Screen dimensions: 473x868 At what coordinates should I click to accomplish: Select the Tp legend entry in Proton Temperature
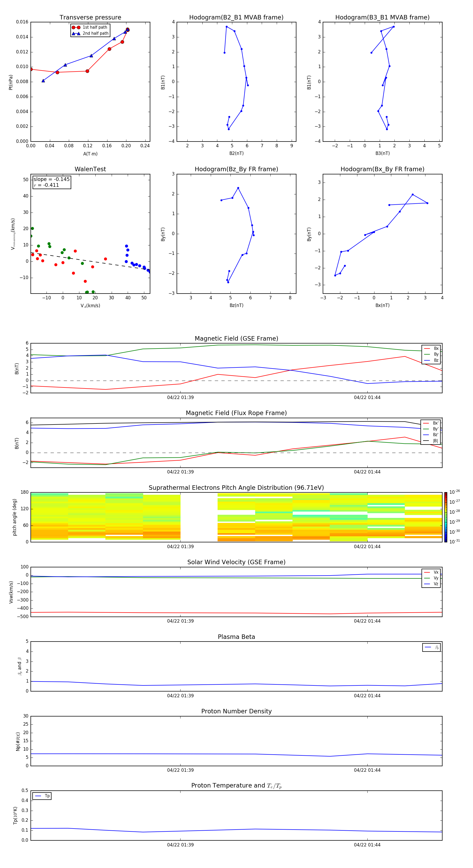pos(42,796)
